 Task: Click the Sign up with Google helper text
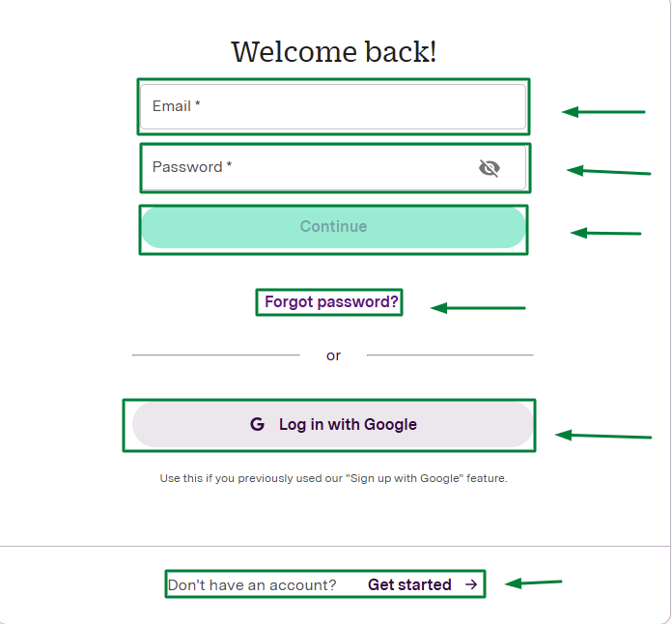click(x=333, y=478)
